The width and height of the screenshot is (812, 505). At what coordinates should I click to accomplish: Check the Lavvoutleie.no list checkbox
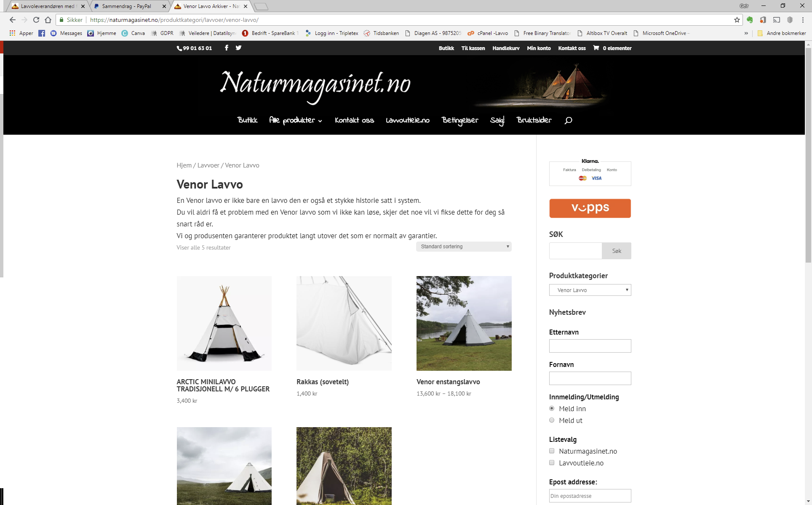552,462
